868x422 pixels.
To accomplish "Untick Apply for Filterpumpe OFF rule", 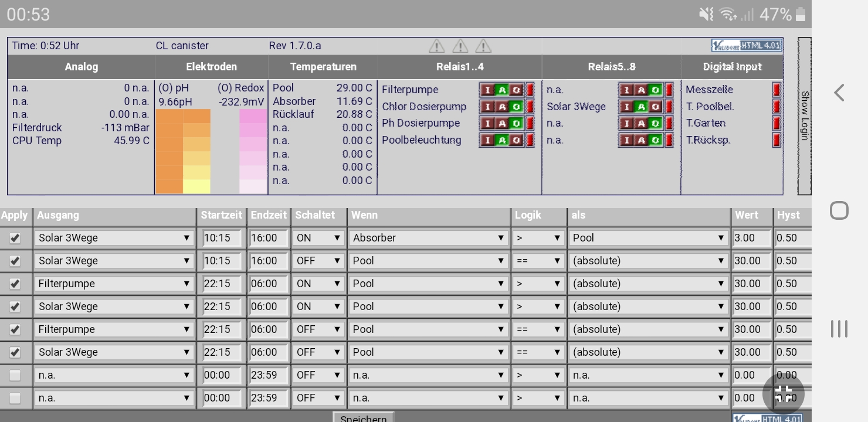I will point(15,329).
